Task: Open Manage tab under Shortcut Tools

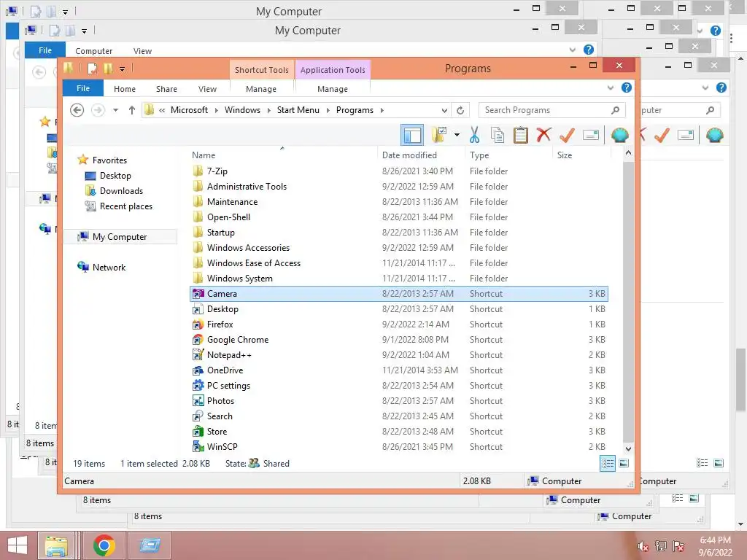Action: [261, 89]
